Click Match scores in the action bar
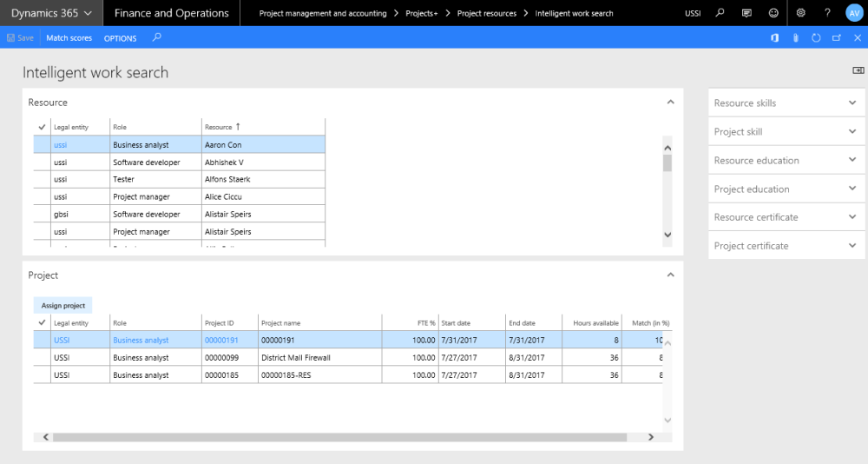Viewport: 868px width, 464px height. click(69, 38)
